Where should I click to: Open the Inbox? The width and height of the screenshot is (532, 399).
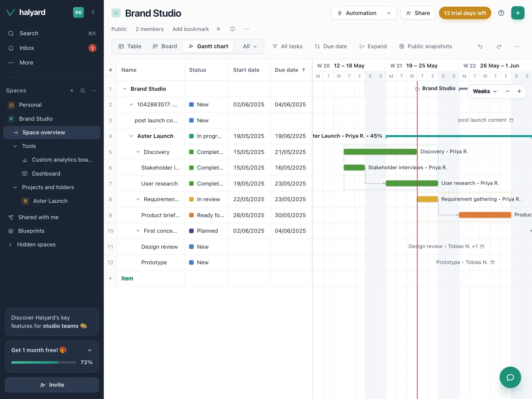coord(52,48)
